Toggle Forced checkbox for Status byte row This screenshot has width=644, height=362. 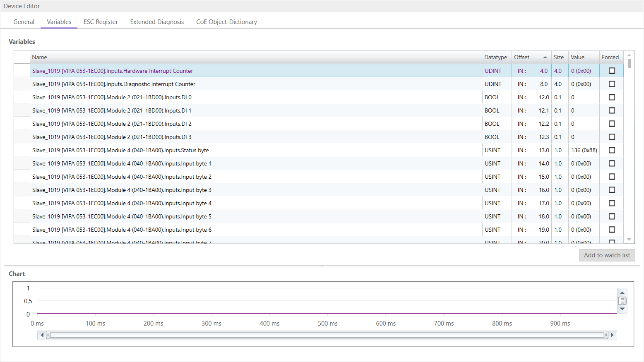[612, 150]
